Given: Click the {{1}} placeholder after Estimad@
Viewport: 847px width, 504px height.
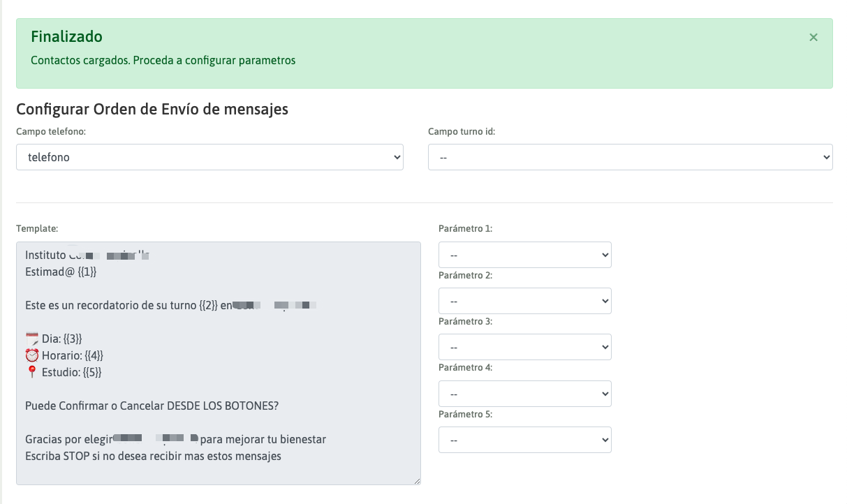Looking at the screenshot, I should (87, 272).
